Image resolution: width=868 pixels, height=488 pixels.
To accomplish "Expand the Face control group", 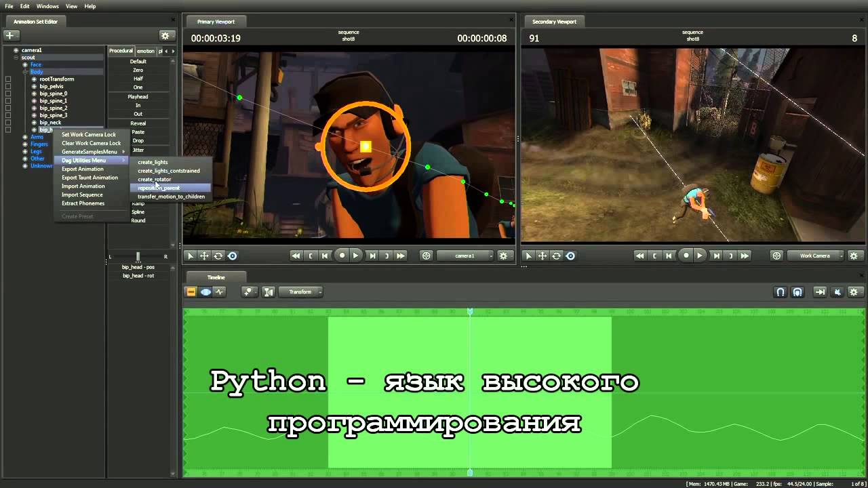I will pos(25,64).
